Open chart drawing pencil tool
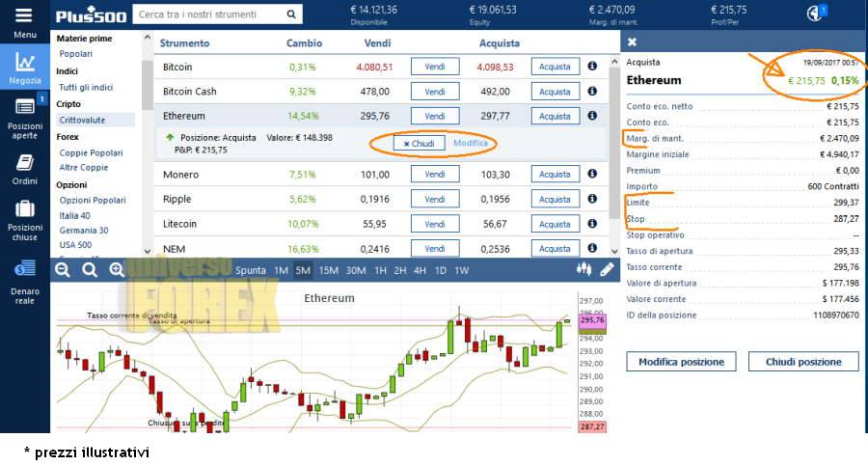The image size is (868, 466). point(607,270)
